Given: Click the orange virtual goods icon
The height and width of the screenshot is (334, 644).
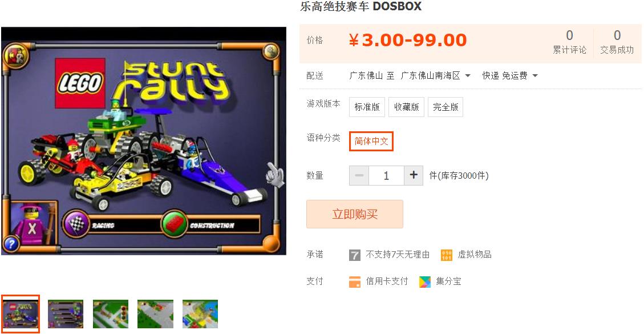Looking at the screenshot, I should pos(447,255).
